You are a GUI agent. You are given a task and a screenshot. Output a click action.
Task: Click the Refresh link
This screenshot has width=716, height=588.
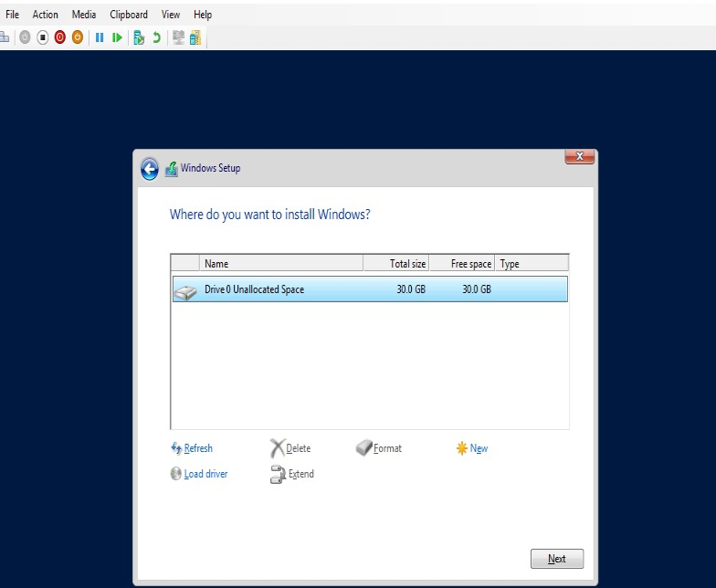tap(198, 448)
